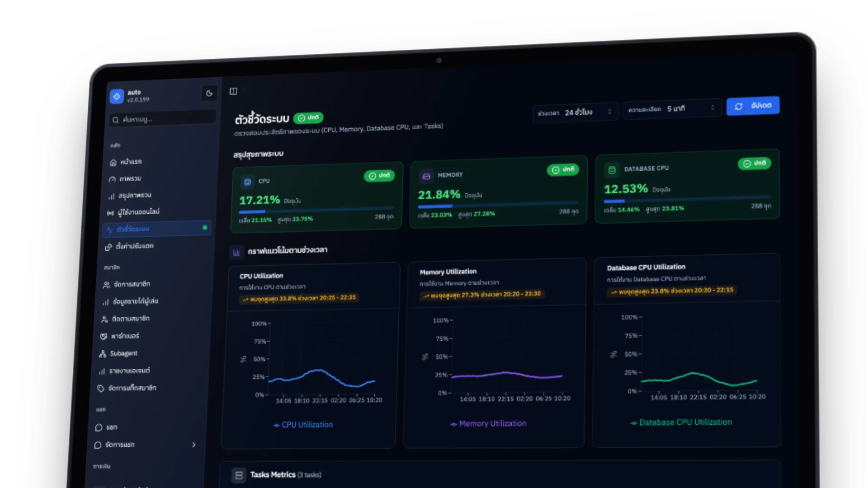Image resolution: width=868 pixels, height=488 pixels.
Task: Click the 12.53% database CPU value
Action: [626, 189]
